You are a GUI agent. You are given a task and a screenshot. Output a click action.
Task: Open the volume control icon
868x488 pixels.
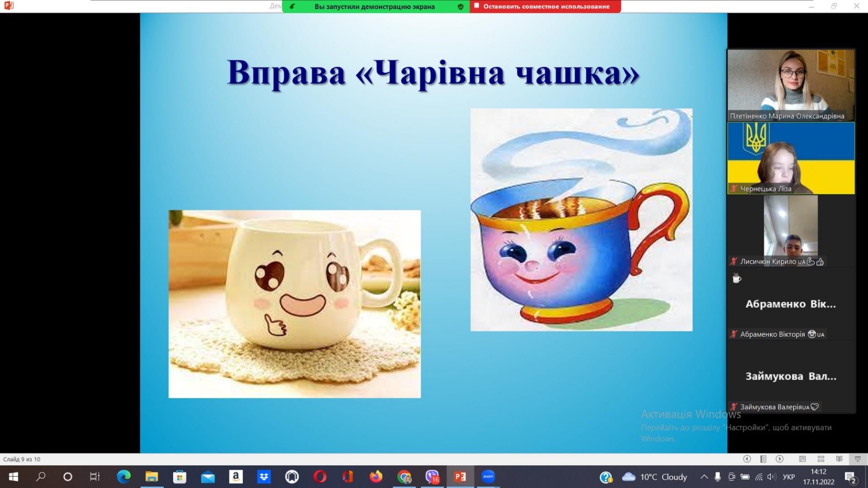tap(771, 477)
